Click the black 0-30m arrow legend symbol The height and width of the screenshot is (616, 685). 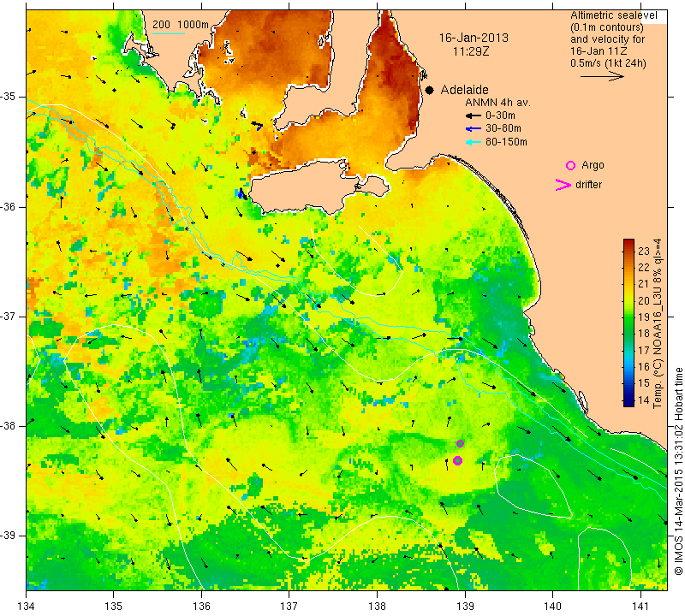pos(474,115)
